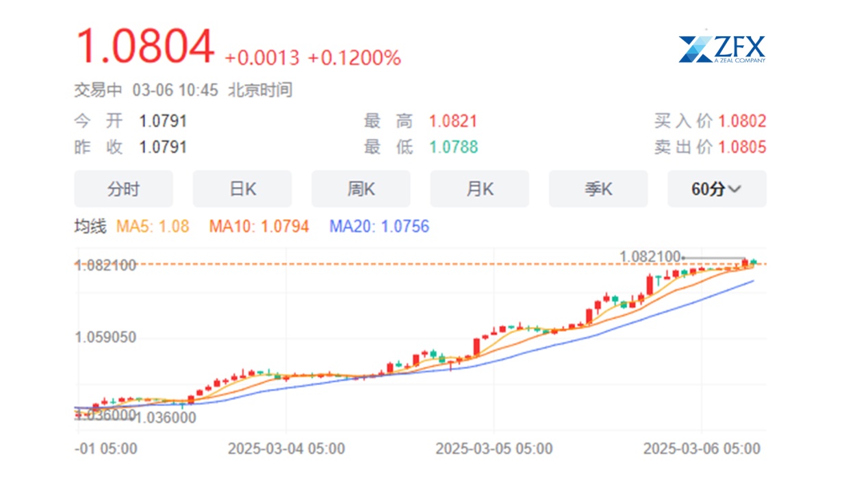This screenshot has width=868, height=489.
Task: Click the MA5 moving average label
Action: pos(153,227)
